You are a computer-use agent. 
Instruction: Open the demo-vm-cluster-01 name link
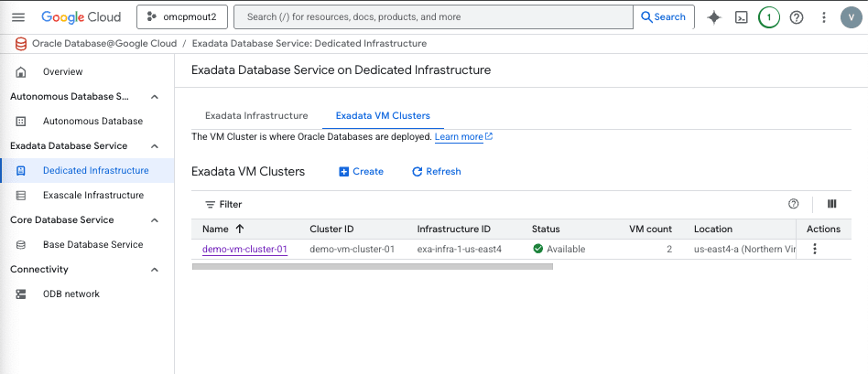(244, 249)
